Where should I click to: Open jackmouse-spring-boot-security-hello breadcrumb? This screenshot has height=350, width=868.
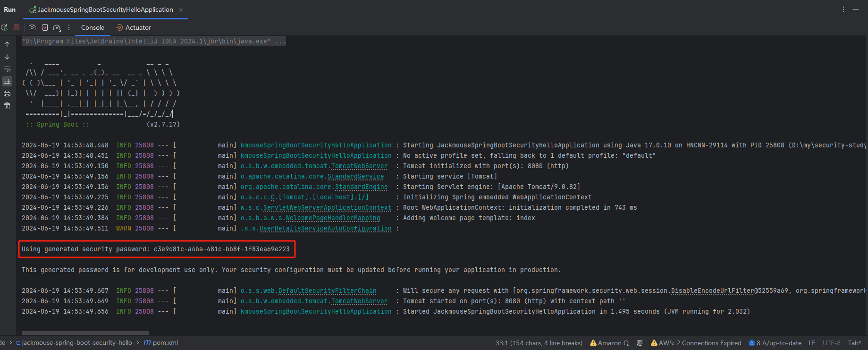pyautogui.click(x=74, y=343)
